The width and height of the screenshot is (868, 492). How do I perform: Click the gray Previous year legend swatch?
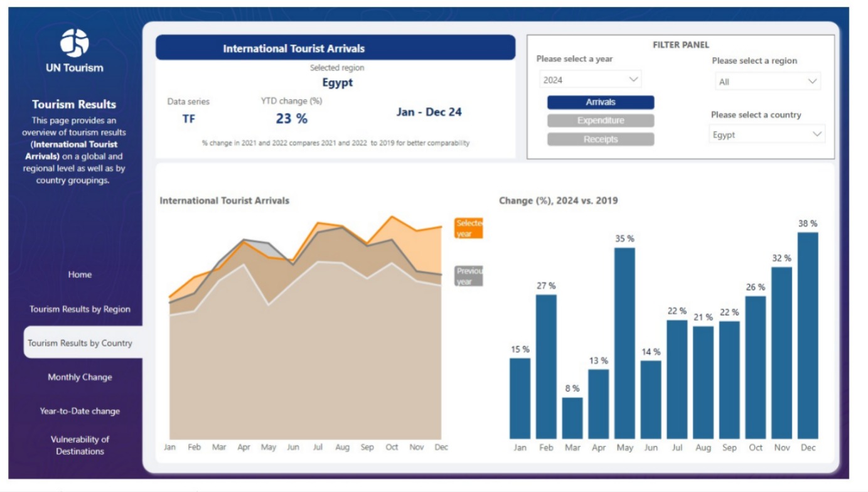(468, 276)
